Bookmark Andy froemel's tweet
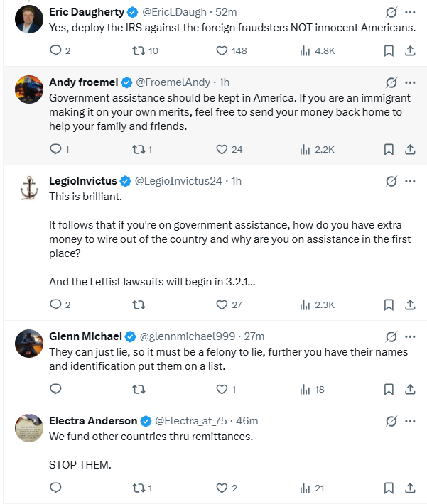This screenshot has width=427, height=504. coord(389,149)
